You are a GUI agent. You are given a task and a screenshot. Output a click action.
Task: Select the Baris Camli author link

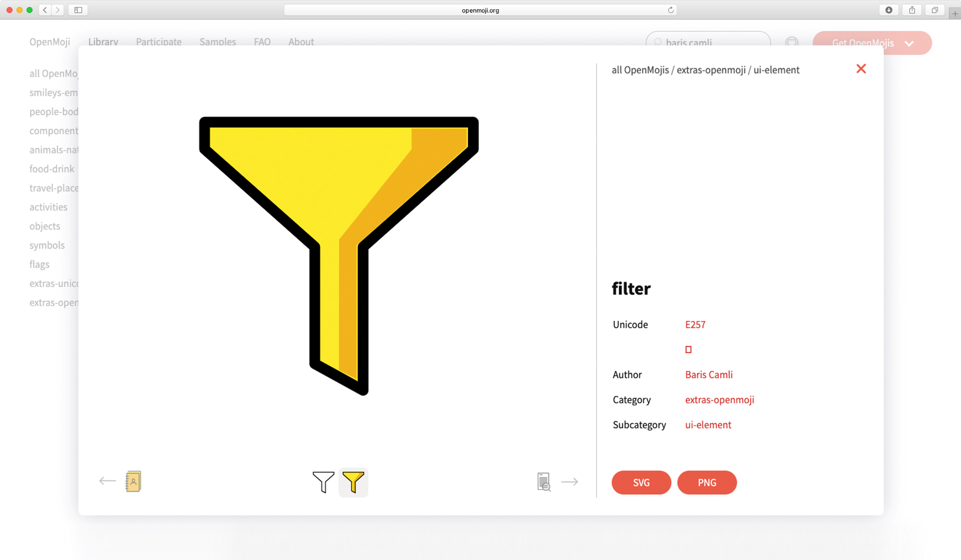click(708, 375)
